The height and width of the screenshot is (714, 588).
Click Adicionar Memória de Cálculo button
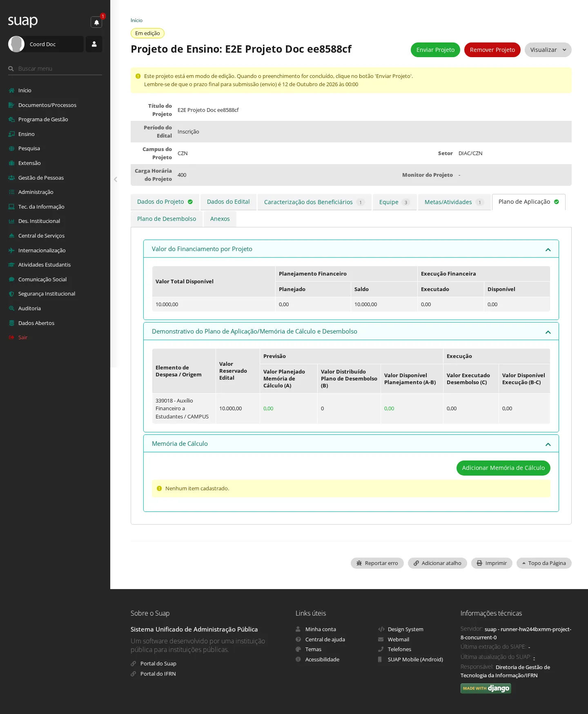(503, 468)
